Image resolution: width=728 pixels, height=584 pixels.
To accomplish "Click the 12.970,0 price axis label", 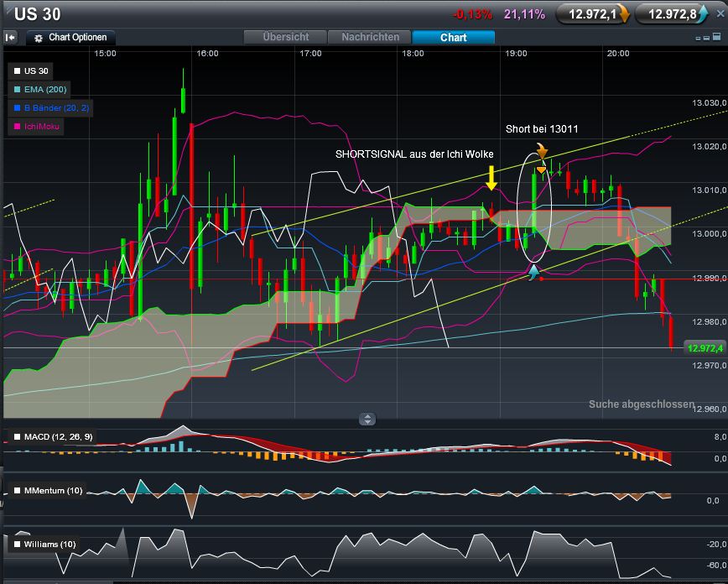I will (x=709, y=365).
